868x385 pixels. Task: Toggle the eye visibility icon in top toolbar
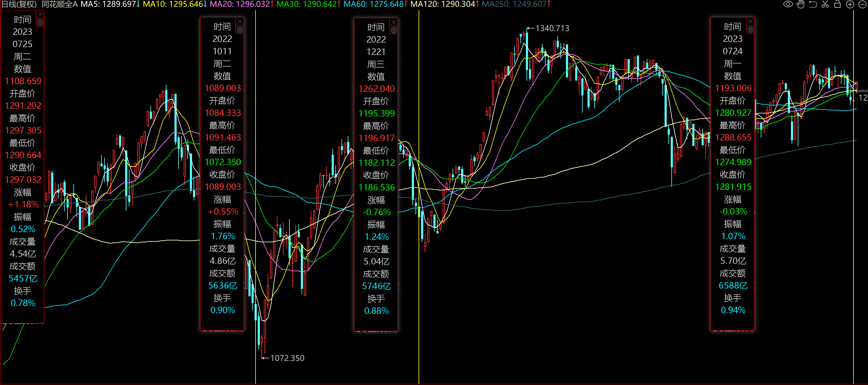coord(788,4)
